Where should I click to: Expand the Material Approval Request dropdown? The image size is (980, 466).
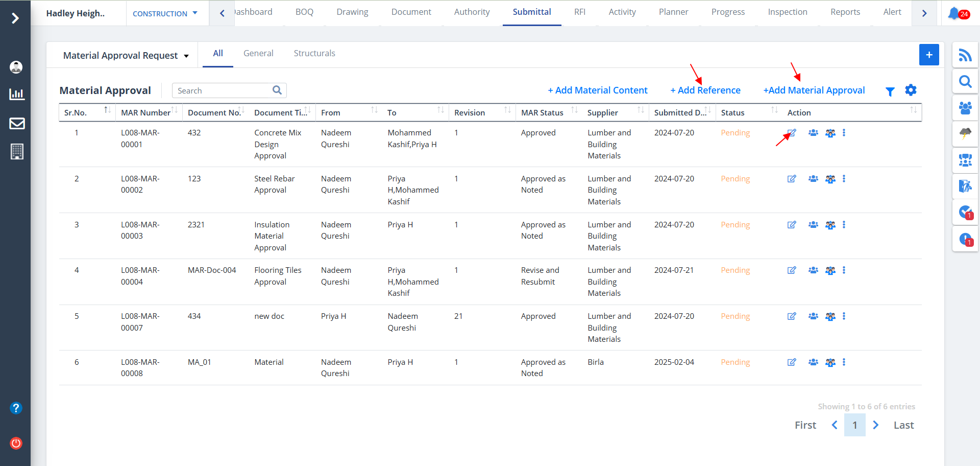tap(126, 56)
